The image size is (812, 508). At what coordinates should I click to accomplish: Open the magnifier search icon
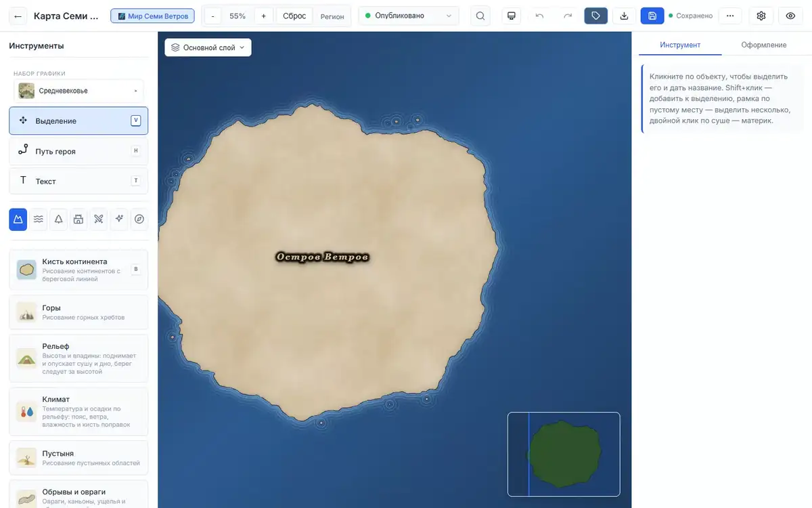(480, 16)
